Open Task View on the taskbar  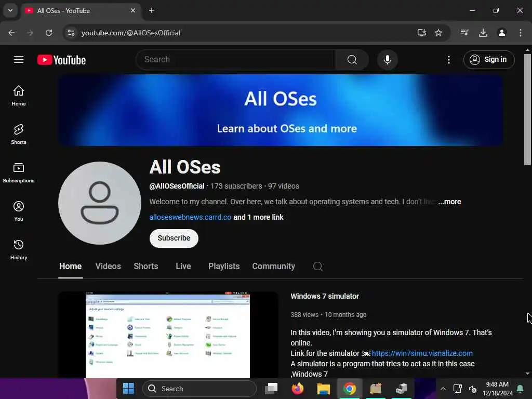271,389
